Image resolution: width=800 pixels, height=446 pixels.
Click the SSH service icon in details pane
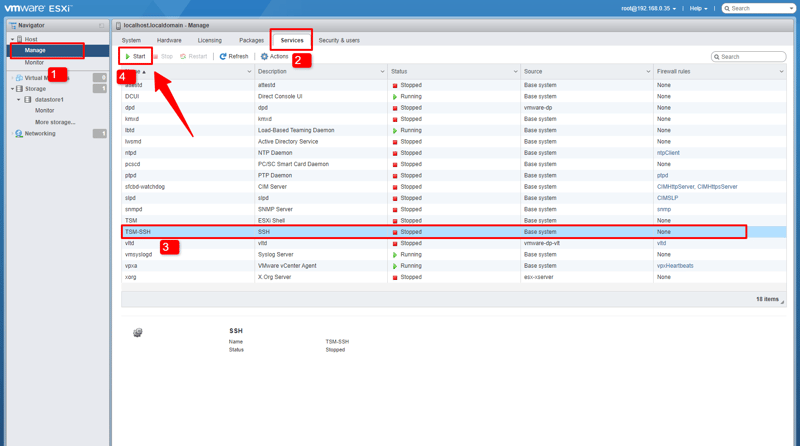(x=137, y=333)
